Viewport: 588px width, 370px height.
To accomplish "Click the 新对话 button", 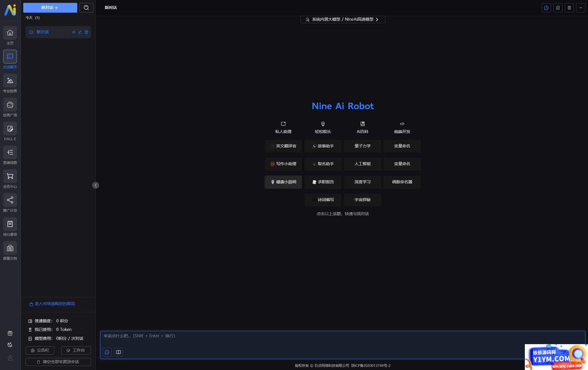I will [x=49, y=7].
